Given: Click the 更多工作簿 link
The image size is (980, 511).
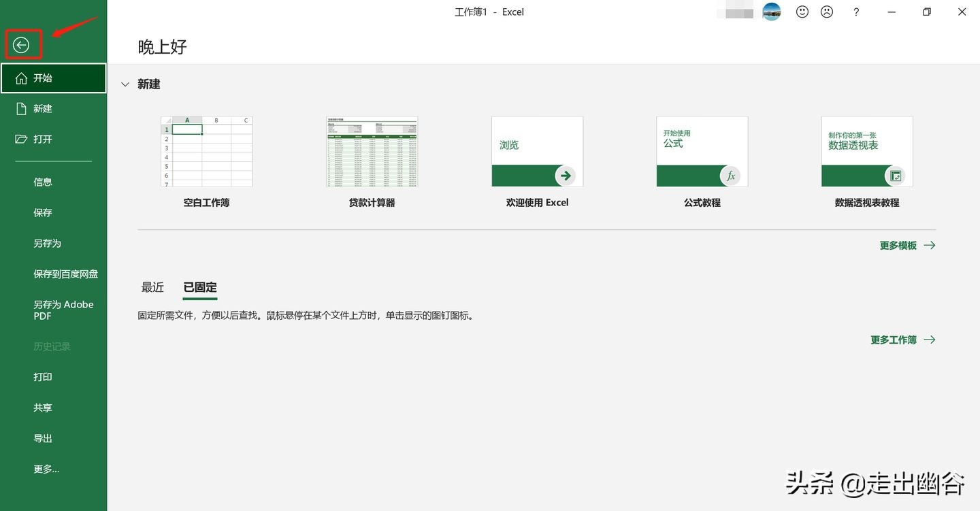Looking at the screenshot, I should click(x=902, y=340).
